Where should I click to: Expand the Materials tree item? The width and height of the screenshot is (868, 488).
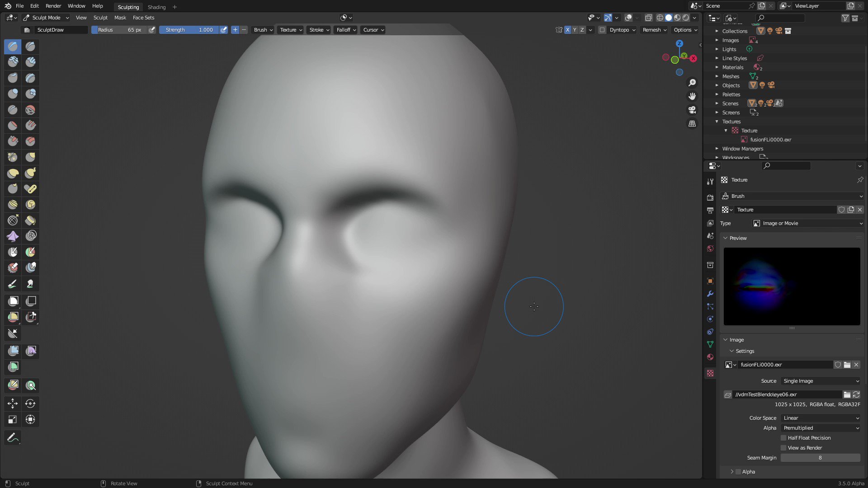(717, 67)
